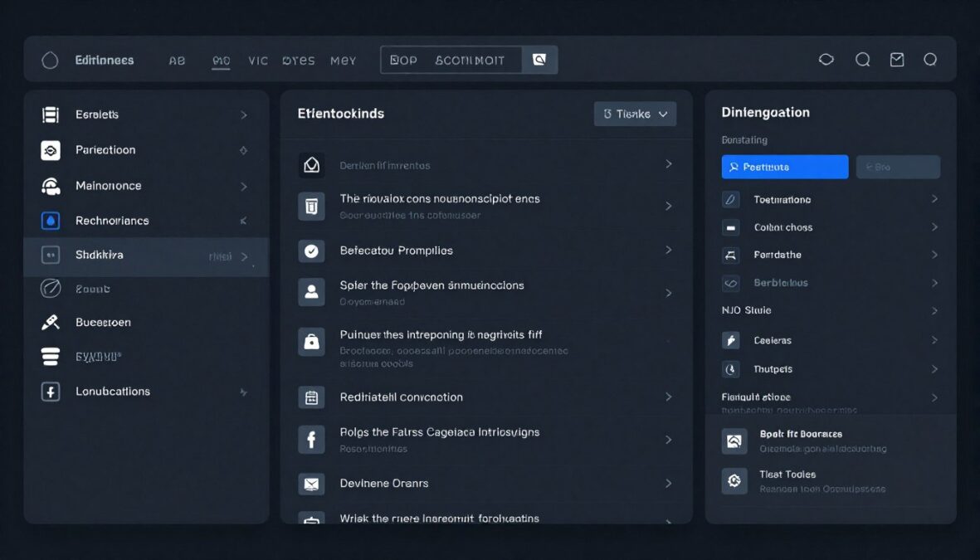980x560 pixels.
Task: Expand the Pariectioon sidebar arrow
Action: (244, 150)
